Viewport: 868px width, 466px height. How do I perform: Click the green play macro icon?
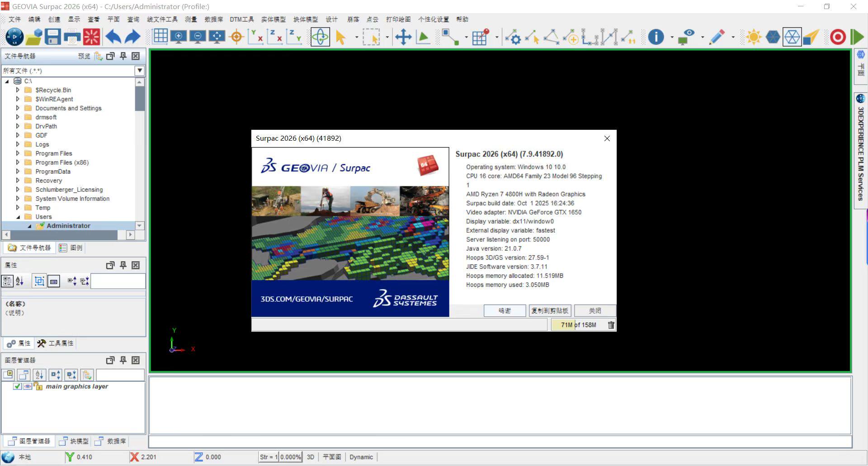[857, 37]
